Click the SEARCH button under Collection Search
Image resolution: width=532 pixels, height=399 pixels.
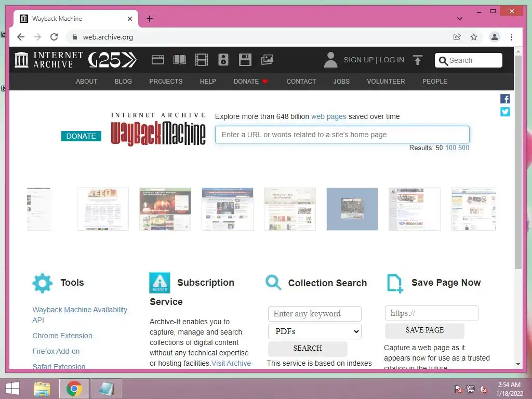coord(308,349)
